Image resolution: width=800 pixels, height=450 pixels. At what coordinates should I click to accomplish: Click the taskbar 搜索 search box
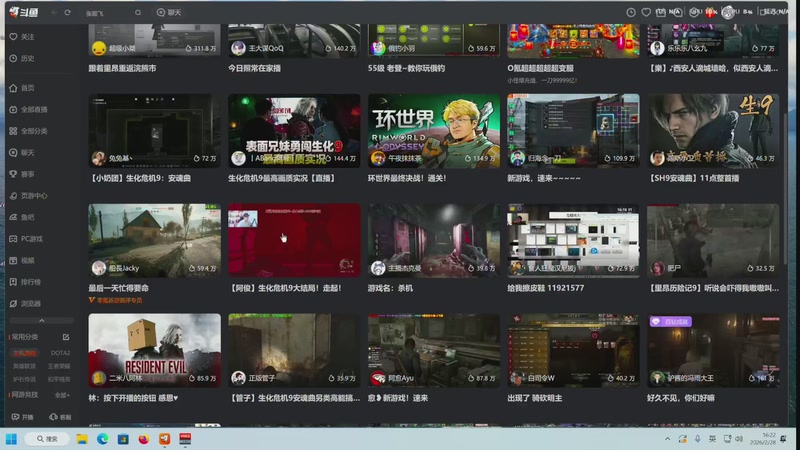(x=46, y=439)
